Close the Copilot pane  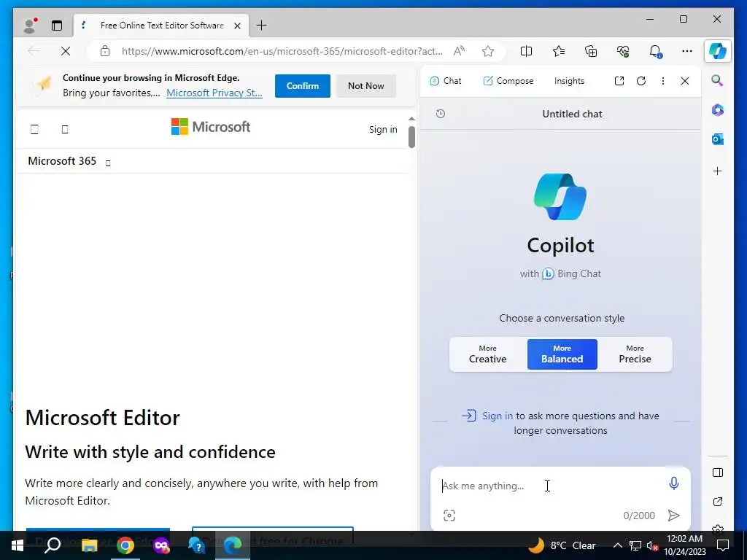[x=685, y=81]
